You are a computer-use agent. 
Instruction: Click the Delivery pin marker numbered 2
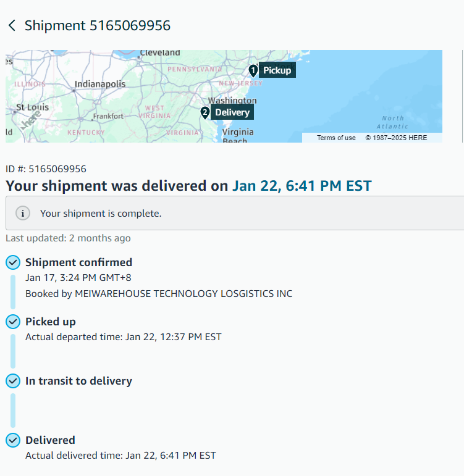coord(205,112)
